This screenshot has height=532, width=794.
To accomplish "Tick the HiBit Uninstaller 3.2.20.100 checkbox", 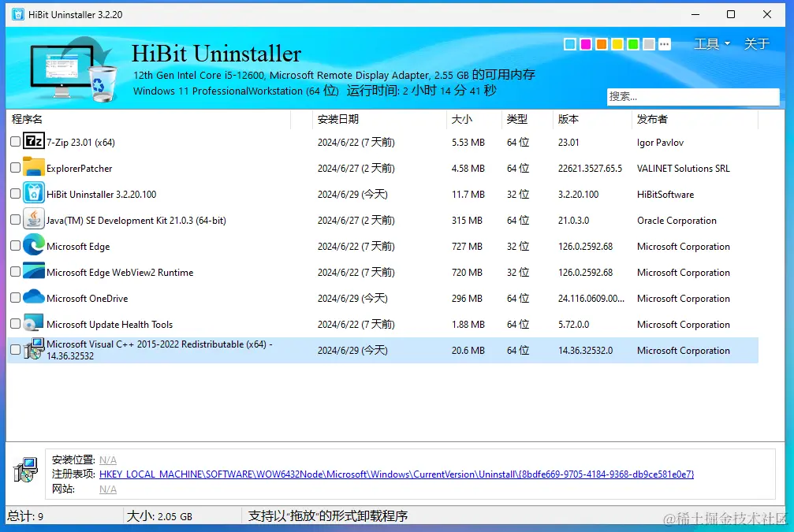I will pos(15,193).
